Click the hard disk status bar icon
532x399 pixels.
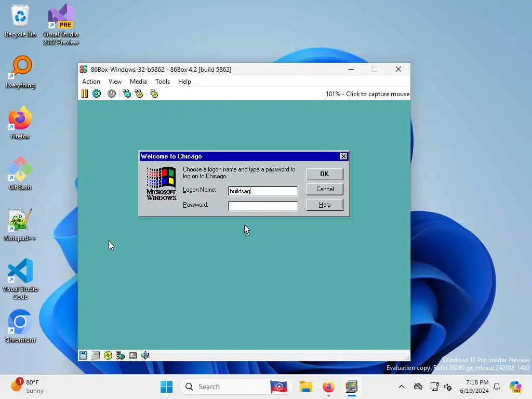[x=133, y=355]
